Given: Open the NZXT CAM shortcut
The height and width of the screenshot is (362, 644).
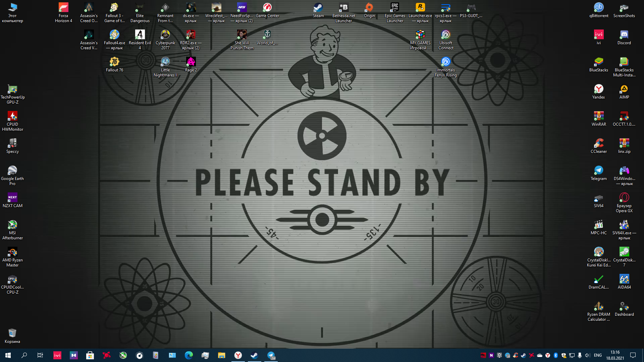Looking at the screenshot, I should coord(12,200).
